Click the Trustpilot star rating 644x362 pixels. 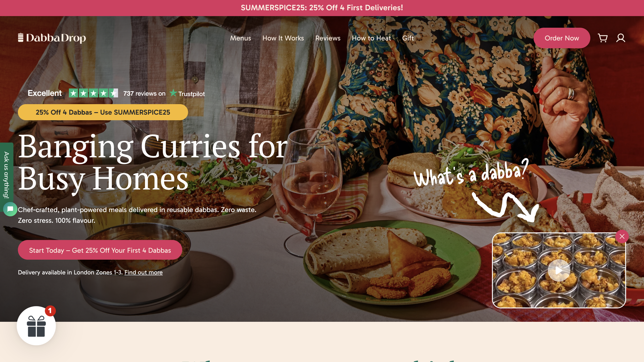93,93
